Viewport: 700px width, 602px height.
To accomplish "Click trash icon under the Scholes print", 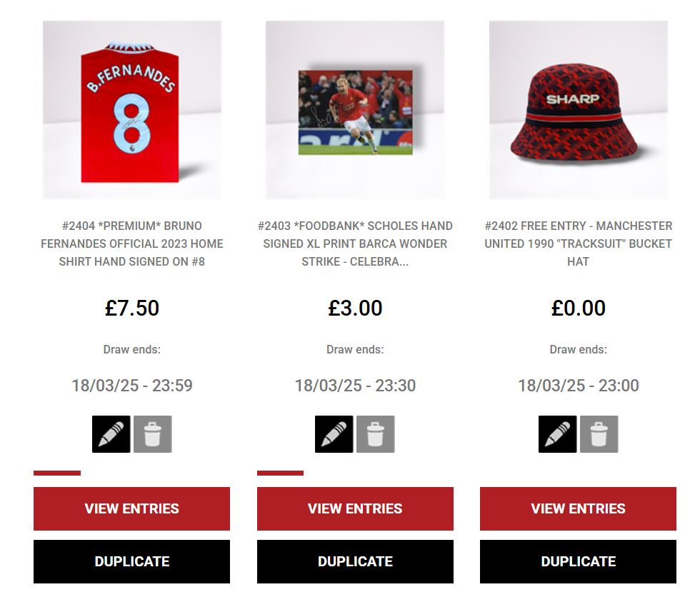I will coord(376,434).
